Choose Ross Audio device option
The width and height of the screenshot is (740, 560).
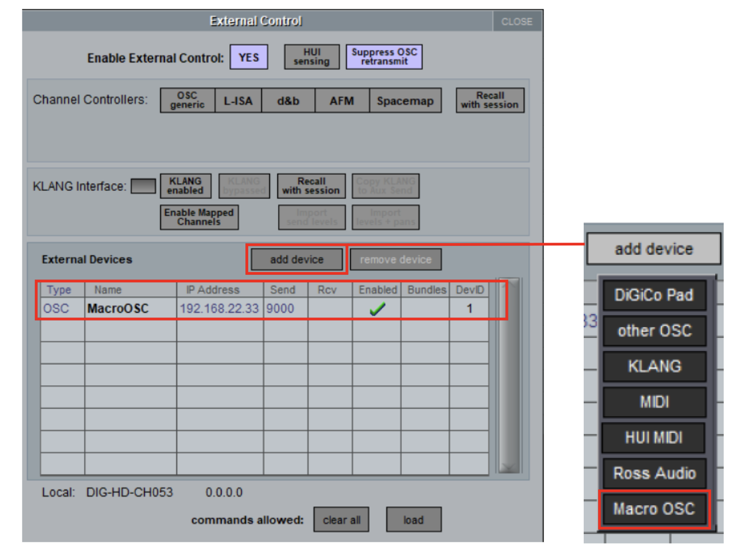[654, 473]
